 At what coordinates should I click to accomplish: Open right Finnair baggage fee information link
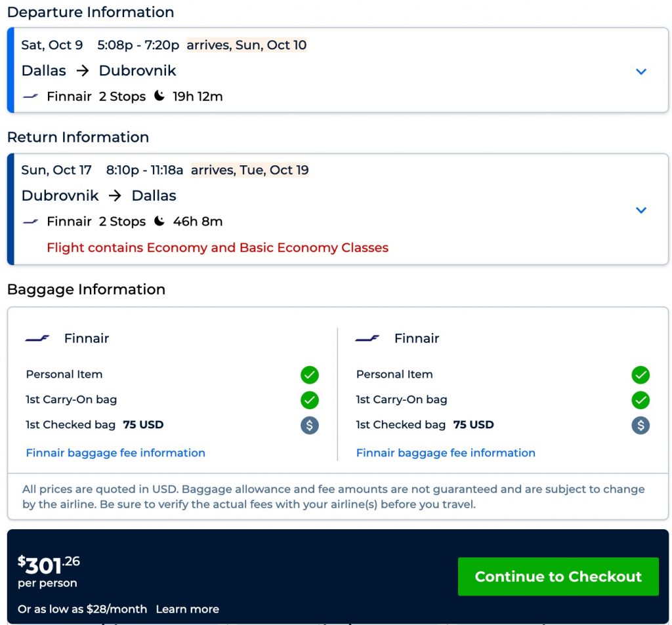pos(446,453)
